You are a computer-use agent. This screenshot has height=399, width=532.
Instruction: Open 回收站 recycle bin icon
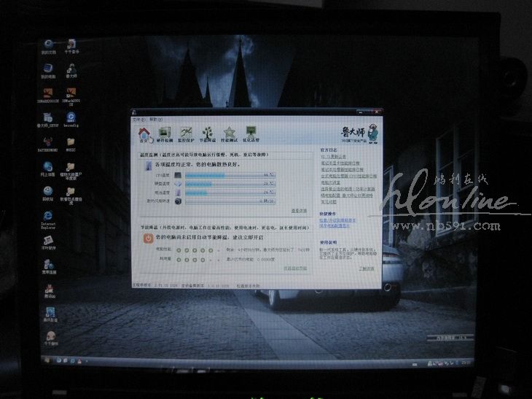point(48,193)
